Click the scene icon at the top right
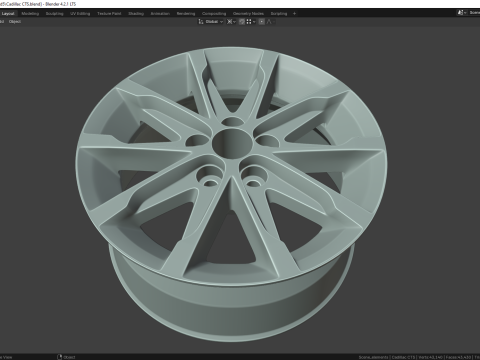 pos(460,12)
